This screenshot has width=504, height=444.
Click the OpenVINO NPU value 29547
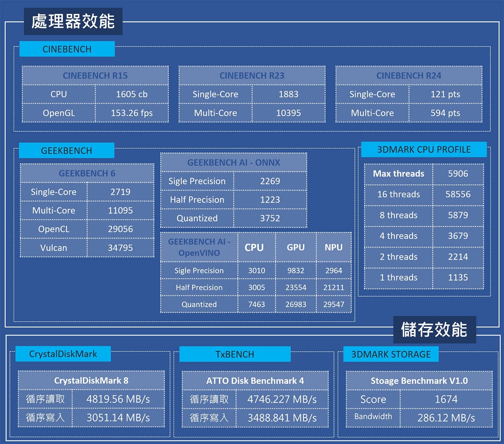[334, 304]
